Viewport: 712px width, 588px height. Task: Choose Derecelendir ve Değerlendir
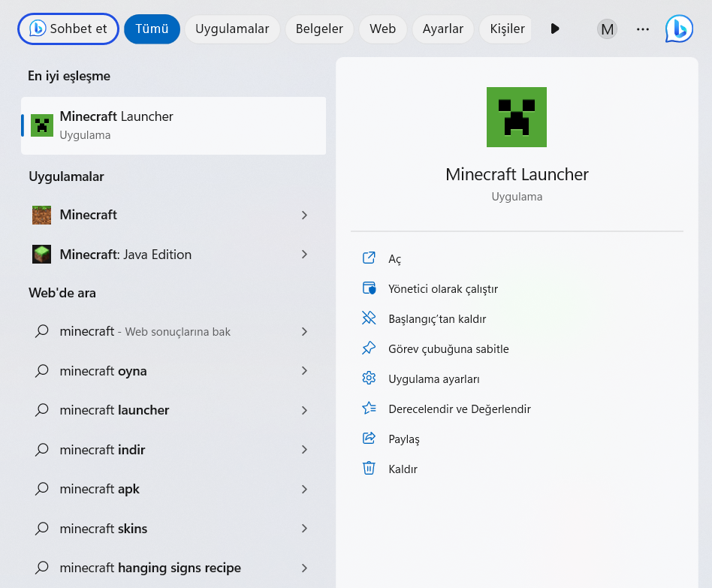459,409
